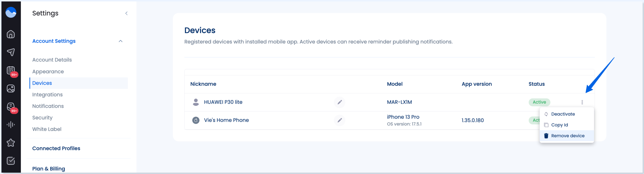This screenshot has height=174, width=644.
Task: Open the home icon in sidebar
Action: (x=11, y=34)
